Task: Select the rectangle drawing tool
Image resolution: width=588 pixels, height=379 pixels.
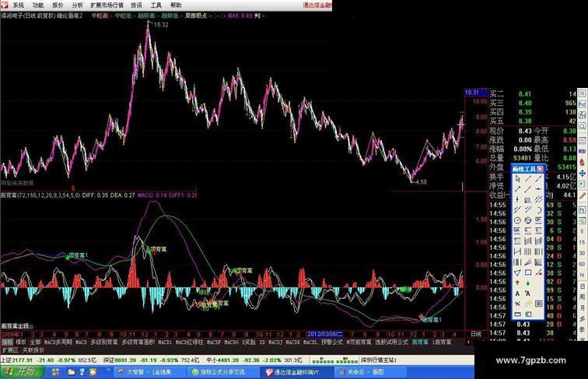Action: pos(528,272)
